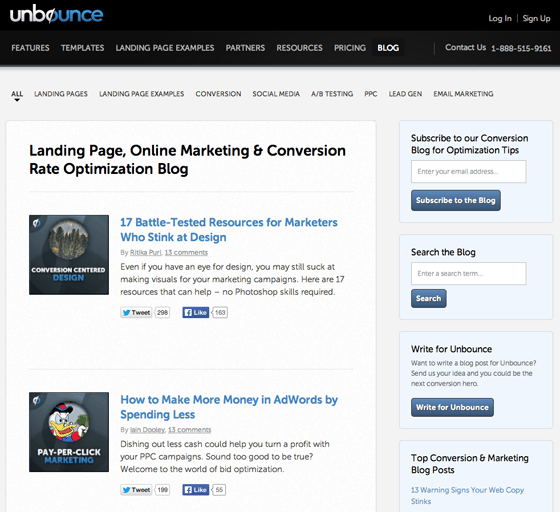This screenshot has width=560, height=512.
Task: Go to Landing Page Examples in top navigation
Action: pos(165,48)
